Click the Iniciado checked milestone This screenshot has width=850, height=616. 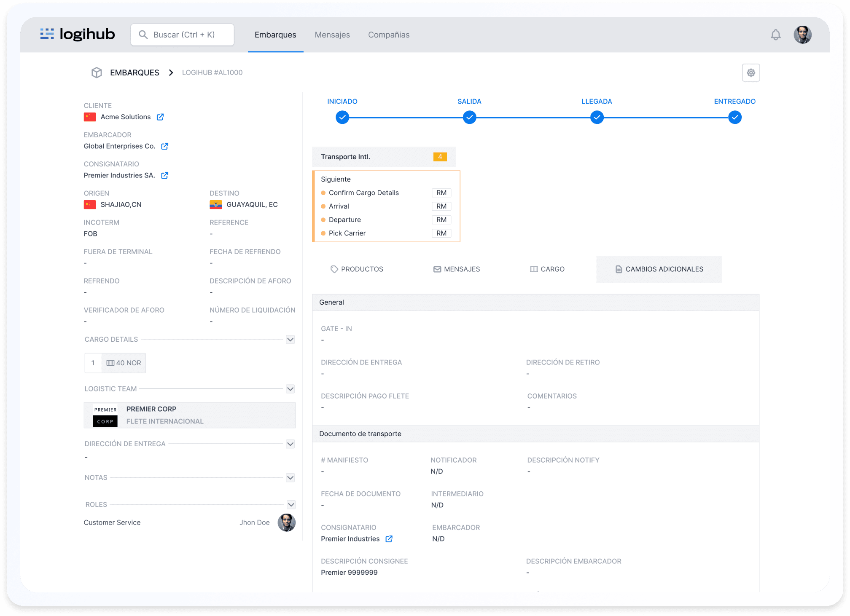coord(342,118)
